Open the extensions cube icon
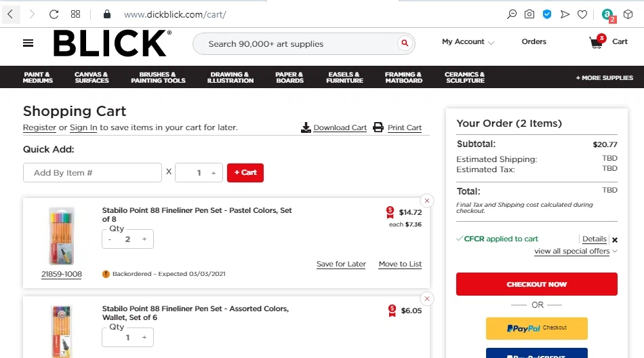644x358 pixels. (x=628, y=14)
